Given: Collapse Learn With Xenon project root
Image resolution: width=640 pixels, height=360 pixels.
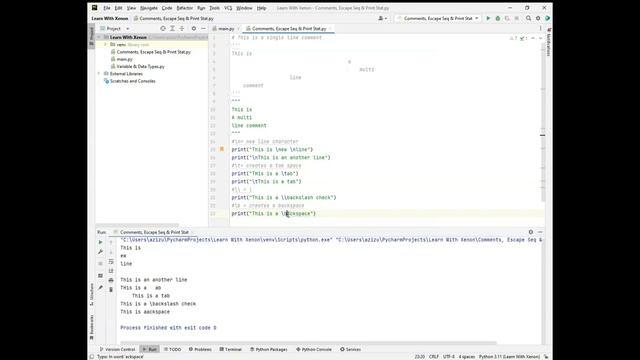Looking at the screenshot, I should [x=99, y=37].
